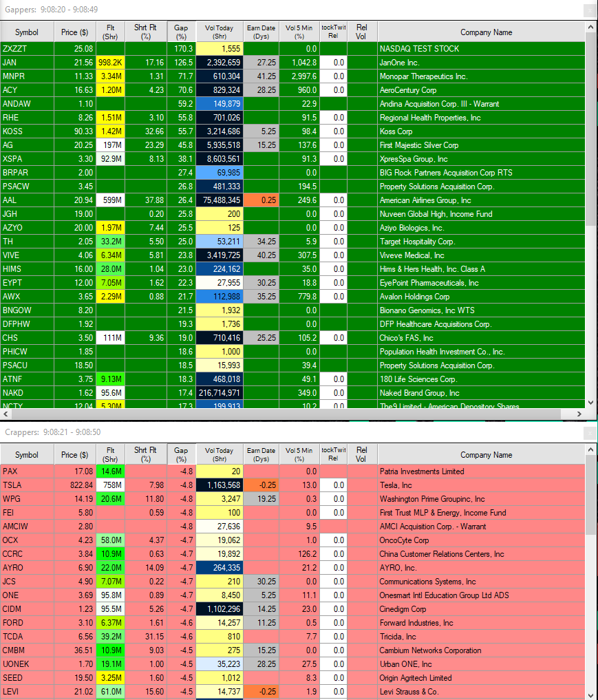The image size is (598, 700).
Task: Click NAKD volume cell 216,714,971
Action: [x=219, y=393]
